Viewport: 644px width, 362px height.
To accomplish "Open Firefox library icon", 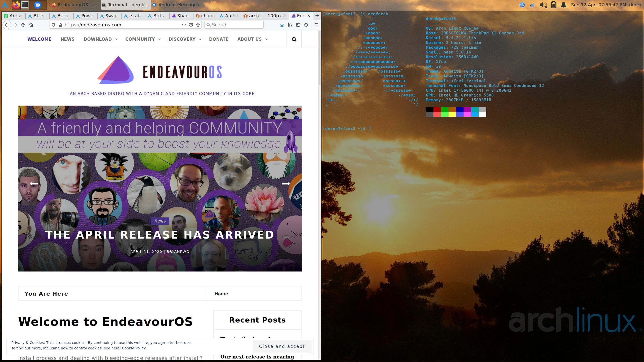I will (x=290, y=25).
